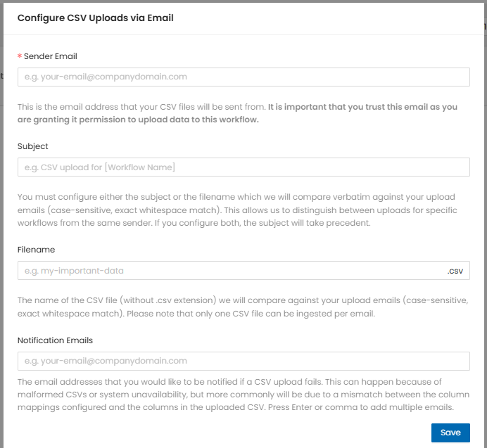487x448 pixels.
Task: Click the Sender Email input field
Action: (x=243, y=77)
